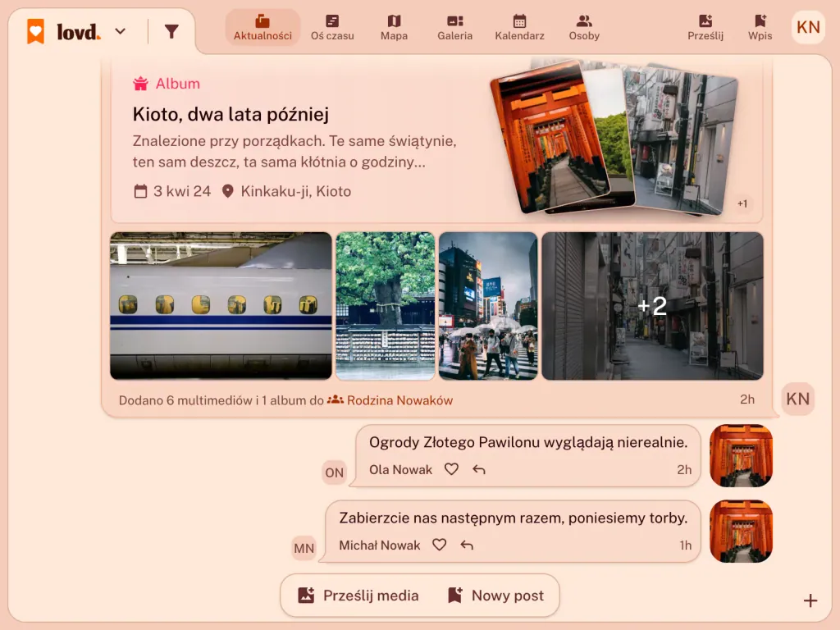Switch to the Kalendarz tab
This screenshot has height=630, width=840.
coord(519,27)
